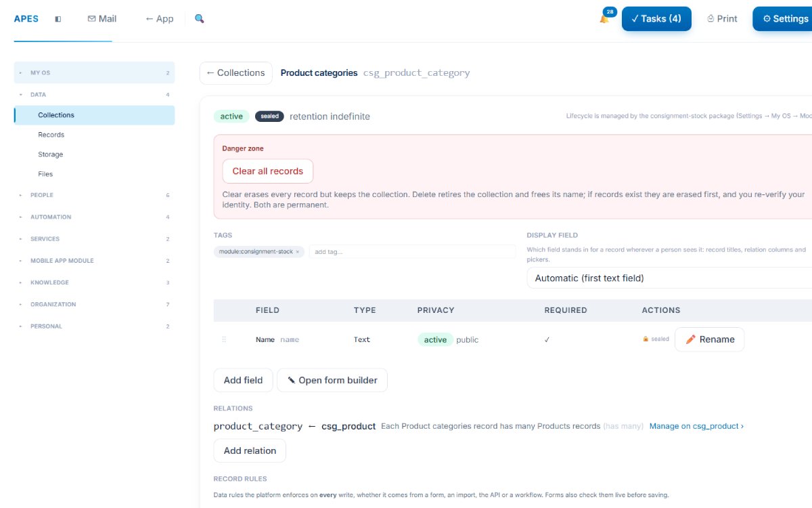Click the required checkmark in Name row
This screenshot has width=812, height=508.
pos(547,339)
